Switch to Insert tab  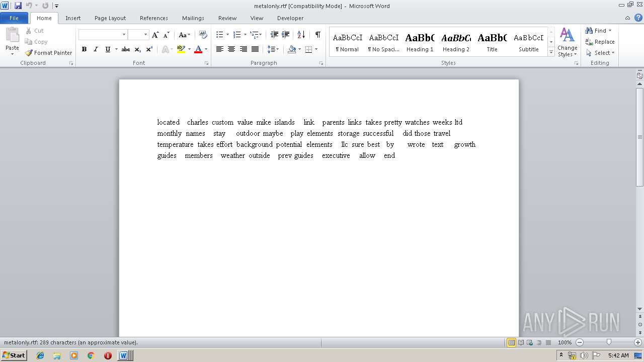click(73, 18)
